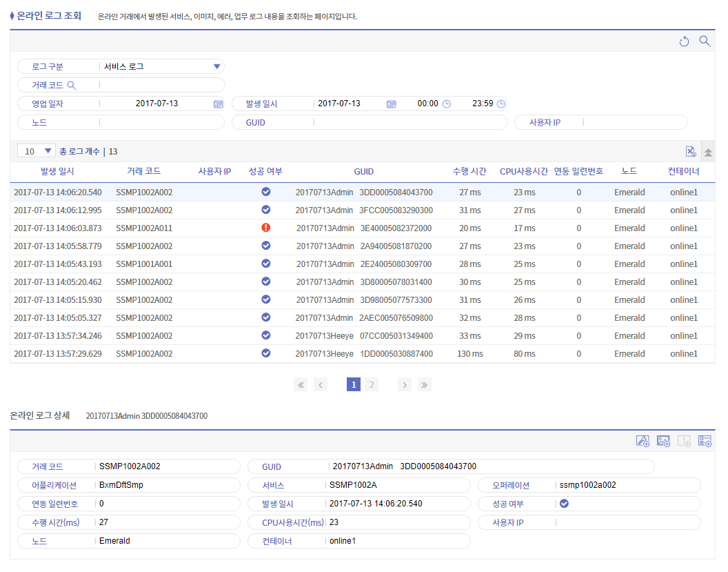The image size is (728, 572).
Task: Go to the previous page of results
Action: (321, 385)
